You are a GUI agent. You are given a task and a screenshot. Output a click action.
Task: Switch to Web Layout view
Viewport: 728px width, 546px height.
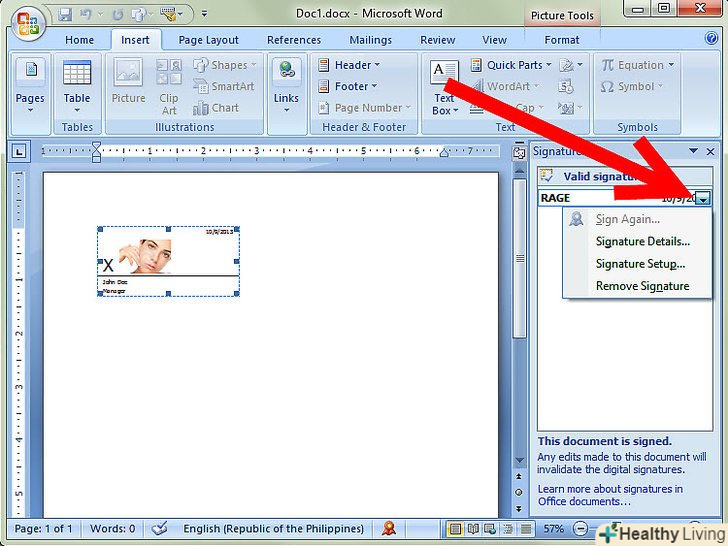pyautogui.click(x=490, y=529)
